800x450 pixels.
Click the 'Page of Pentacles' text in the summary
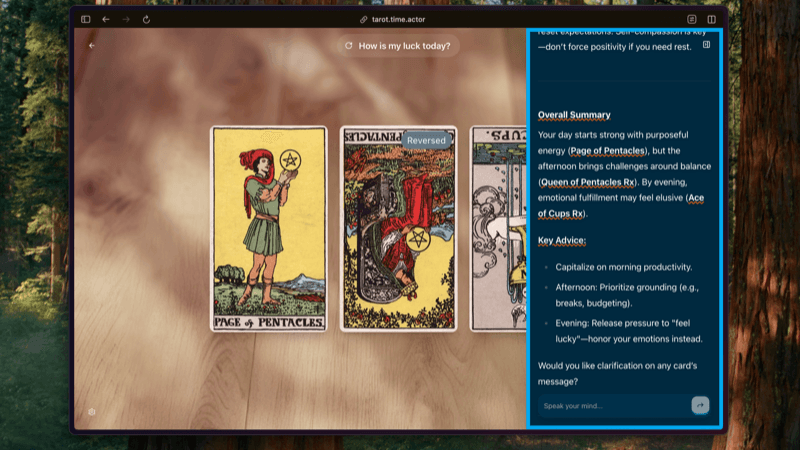click(607, 150)
